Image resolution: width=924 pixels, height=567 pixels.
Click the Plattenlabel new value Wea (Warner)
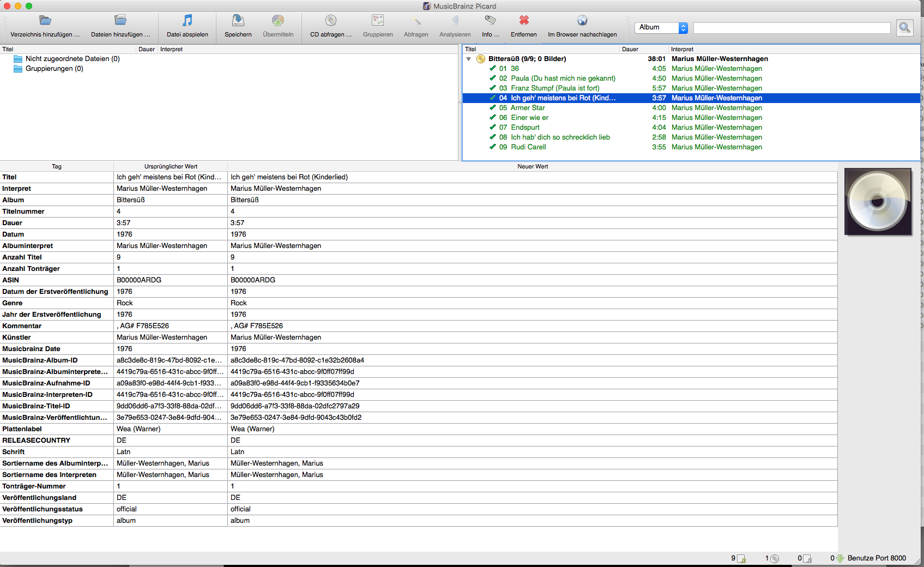(x=252, y=429)
